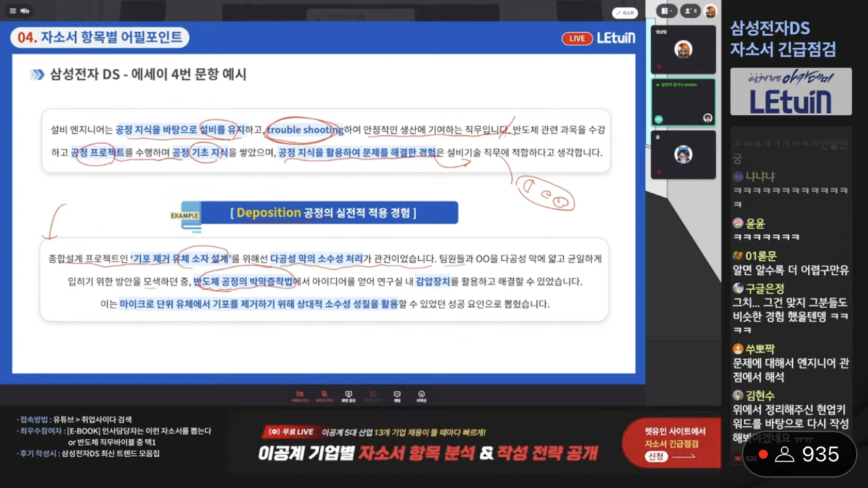The width and height of the screenshot is (868, 488).
Task: Click the 삼성전자DS 자소서 긴급점검 sidebar title
Action: pyautogui.click(x=783, y=38)
